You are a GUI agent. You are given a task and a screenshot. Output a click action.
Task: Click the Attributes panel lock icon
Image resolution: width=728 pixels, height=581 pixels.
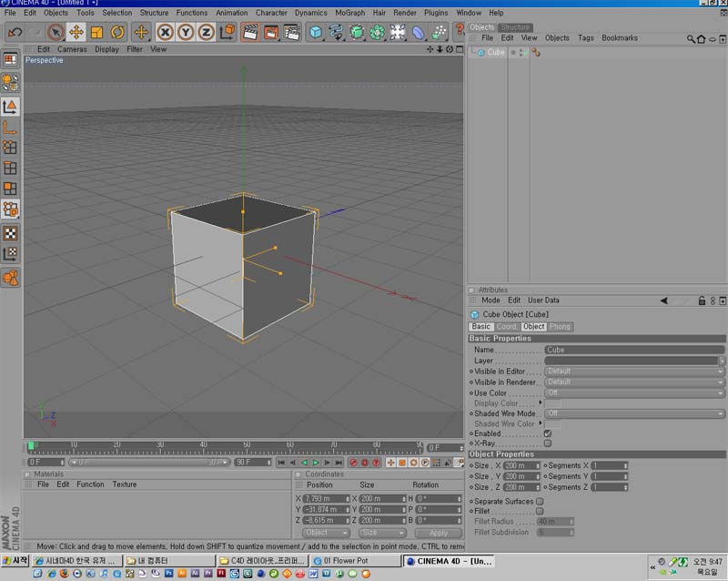702,301
